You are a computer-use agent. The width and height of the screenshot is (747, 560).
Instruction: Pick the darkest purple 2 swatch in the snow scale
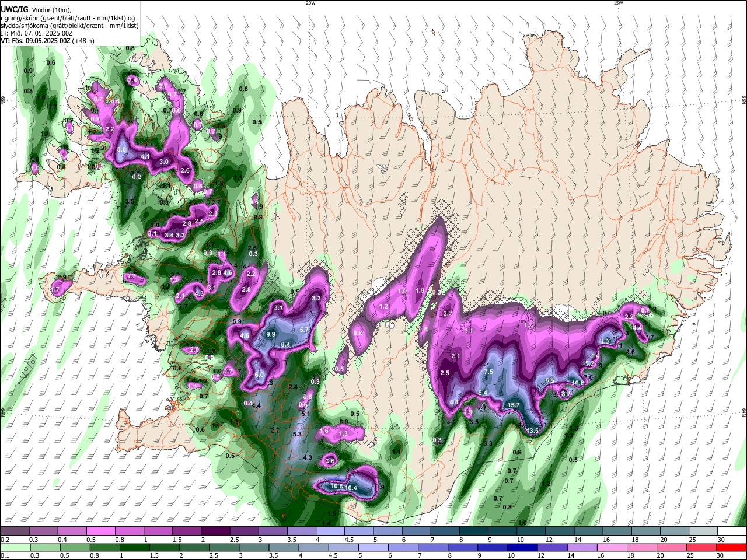point(215,531)
